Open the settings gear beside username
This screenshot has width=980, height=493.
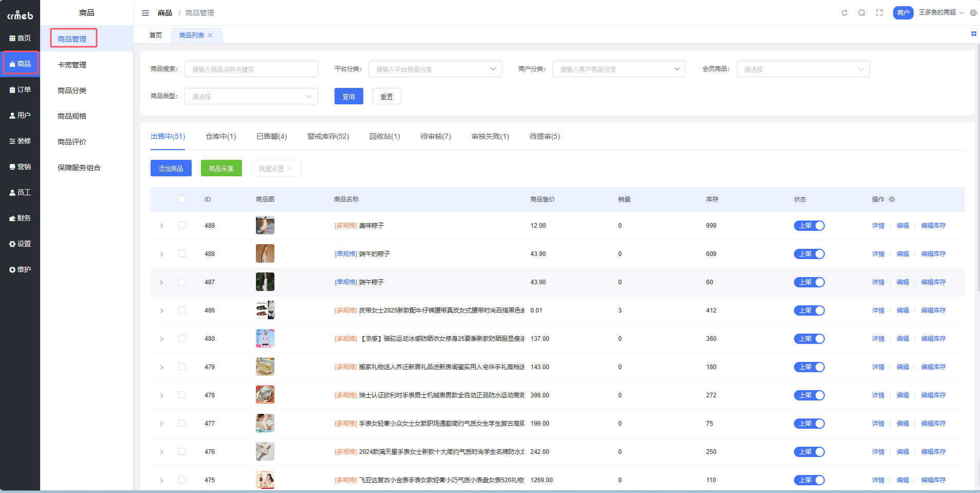[973, 13]
